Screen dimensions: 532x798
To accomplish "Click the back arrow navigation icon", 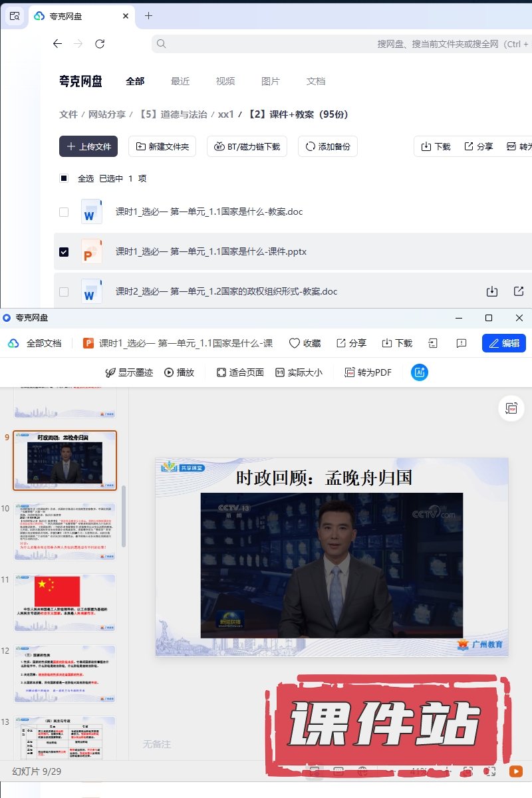I will coord(58,44).
